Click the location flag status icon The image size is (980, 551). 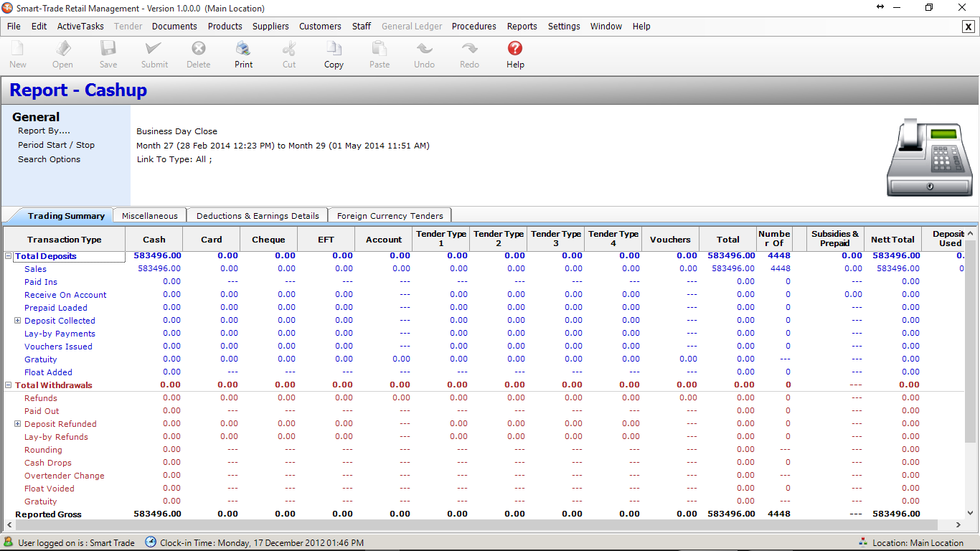[862, 542]
